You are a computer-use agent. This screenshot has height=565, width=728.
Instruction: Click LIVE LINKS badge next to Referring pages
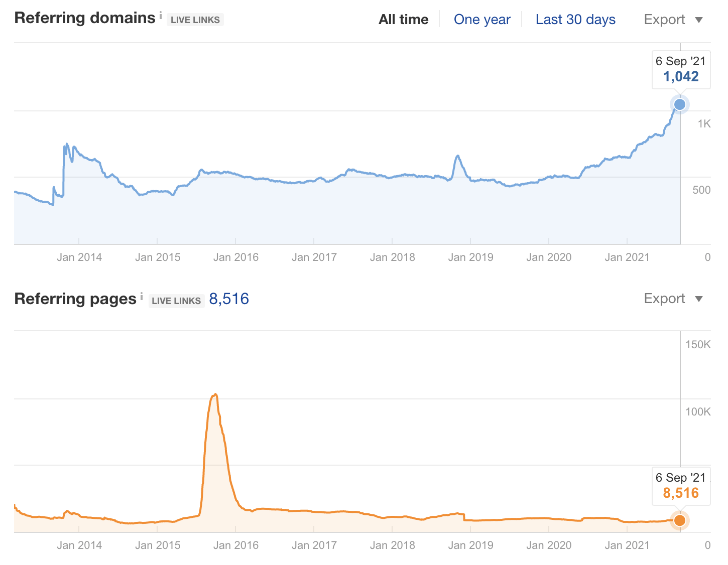(176, 301)
